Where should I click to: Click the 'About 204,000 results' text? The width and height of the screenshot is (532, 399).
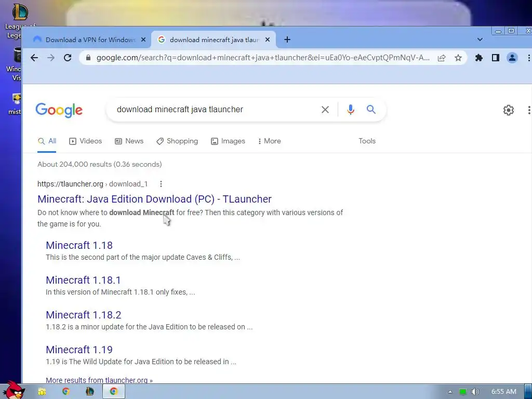(x=99, y=165)
